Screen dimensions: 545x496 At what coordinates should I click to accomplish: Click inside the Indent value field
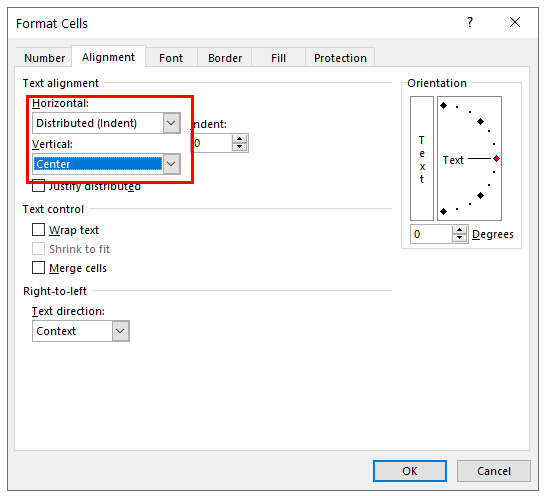(212, 143)
